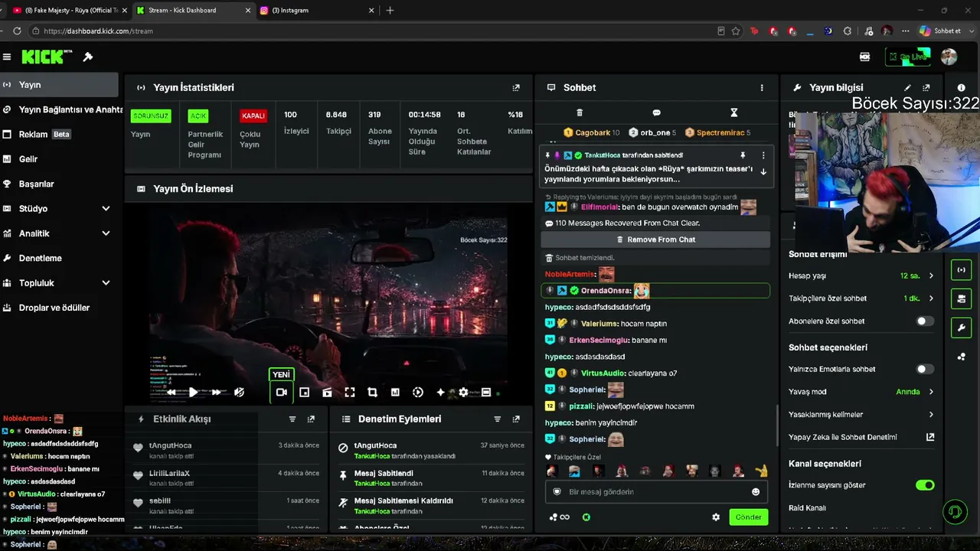The image size is (980, 551).
Task: Open the Denetleme sidebar item
Action: tap(59, 259)
